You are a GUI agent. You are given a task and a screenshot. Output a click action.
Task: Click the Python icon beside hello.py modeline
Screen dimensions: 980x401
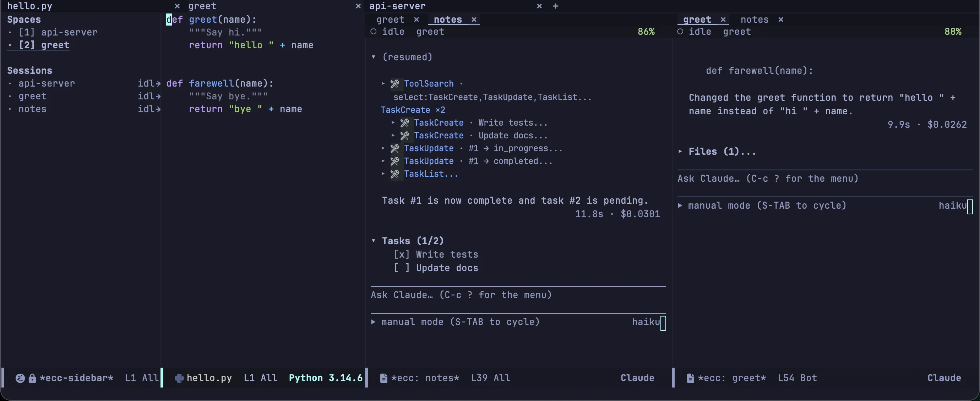click(x=179, y=378)
